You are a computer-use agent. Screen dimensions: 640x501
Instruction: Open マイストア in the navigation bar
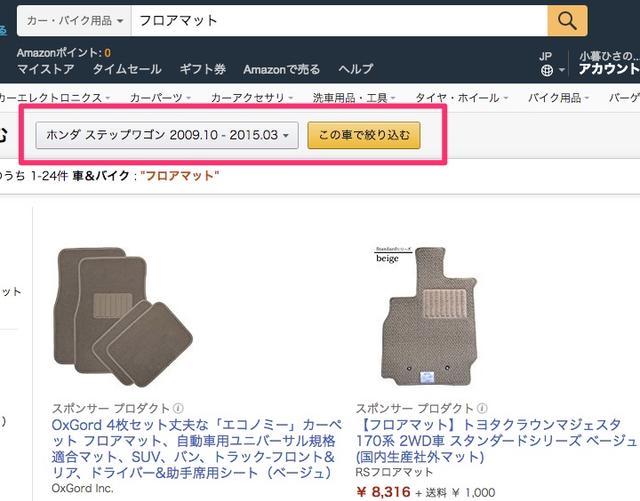[x=46, y=69]
